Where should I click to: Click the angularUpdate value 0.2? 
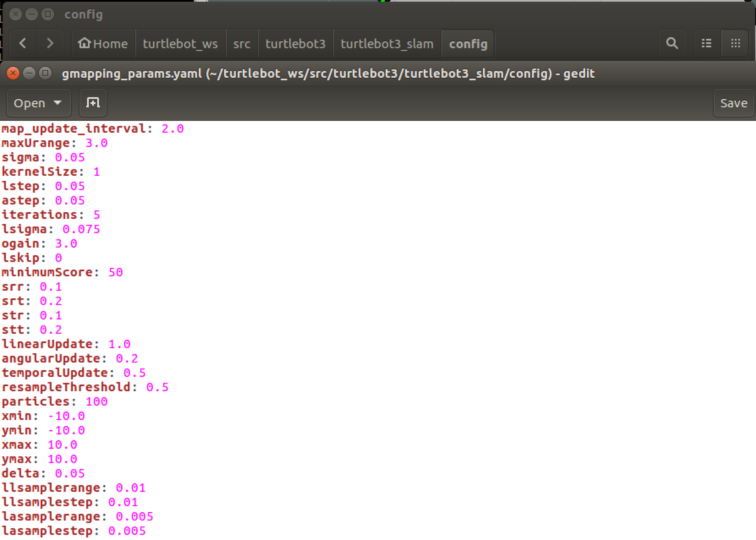[127, 358]
